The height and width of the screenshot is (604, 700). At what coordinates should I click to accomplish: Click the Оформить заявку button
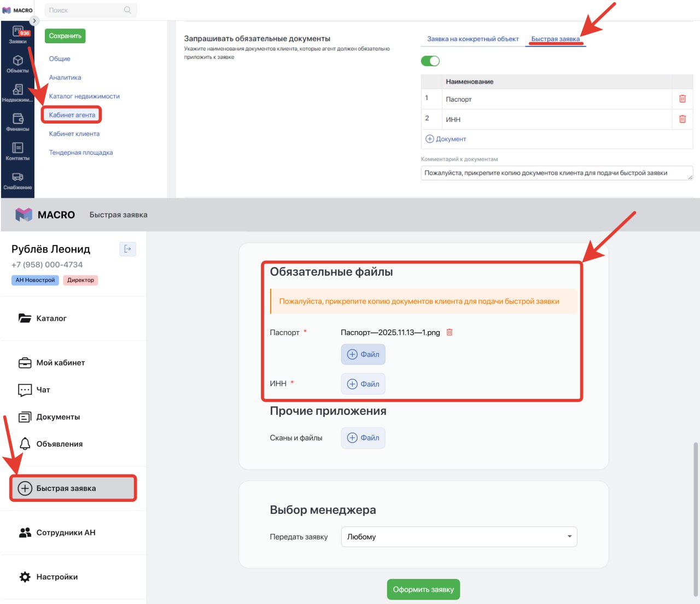point(423,589)
